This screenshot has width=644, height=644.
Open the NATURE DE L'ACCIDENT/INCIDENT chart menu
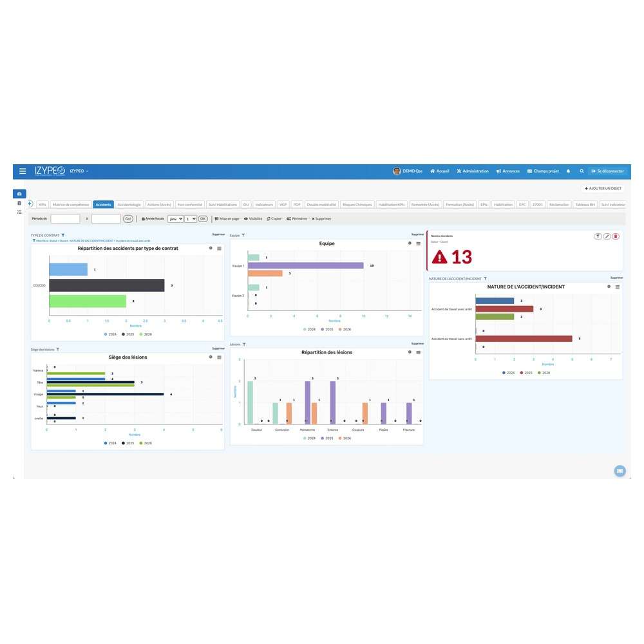click(x=618, y=287)
